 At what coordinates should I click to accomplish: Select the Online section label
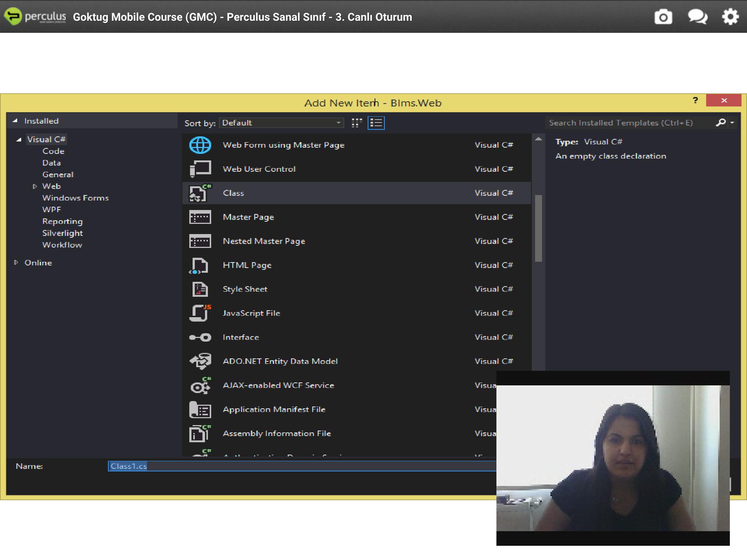coord(38,263)
